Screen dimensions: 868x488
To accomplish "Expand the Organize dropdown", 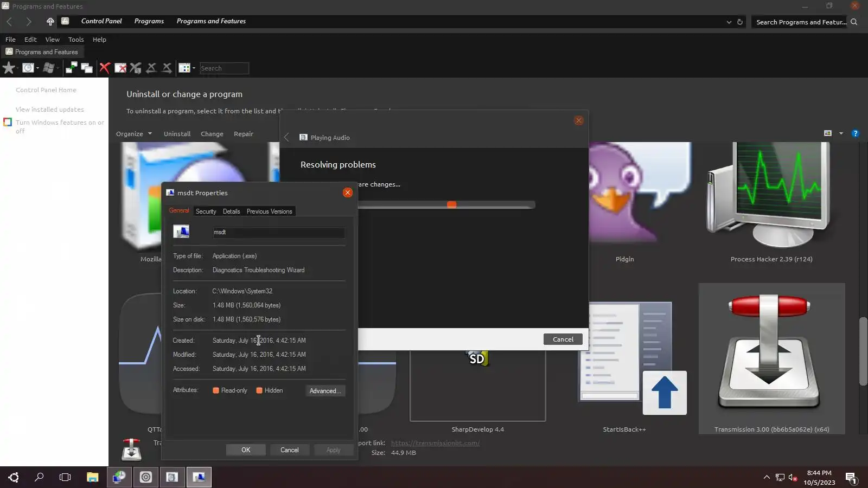I will pyautogui.click(x=134, y=134).
